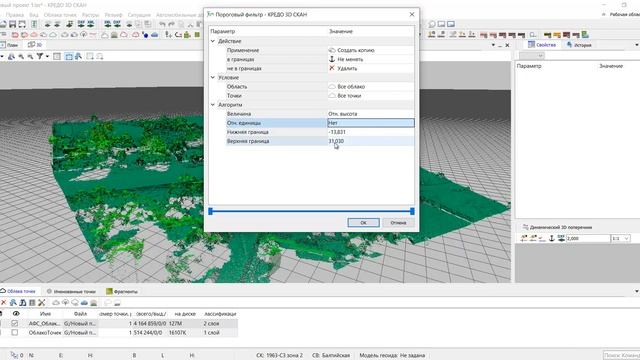Click magnifier icon in upper right toolbar
Viewport: 640px width, 360px height.
[533, 35]
